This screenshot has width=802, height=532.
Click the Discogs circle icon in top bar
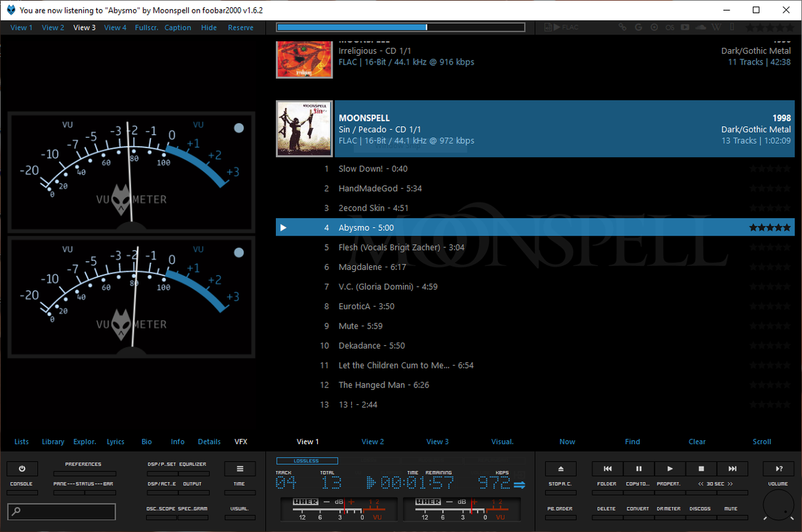pyautogui.click(x=654, y=27)
